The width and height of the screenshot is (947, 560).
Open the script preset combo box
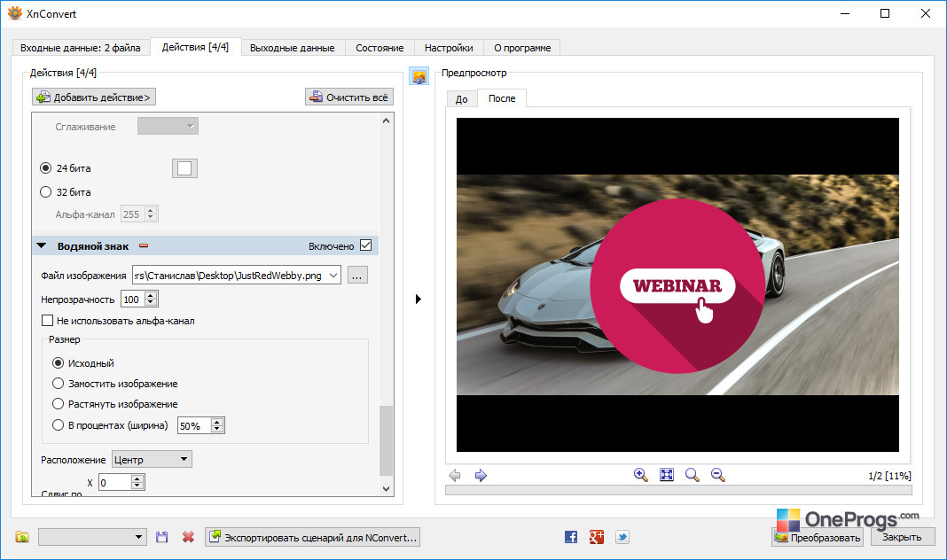tap(92, 536)
